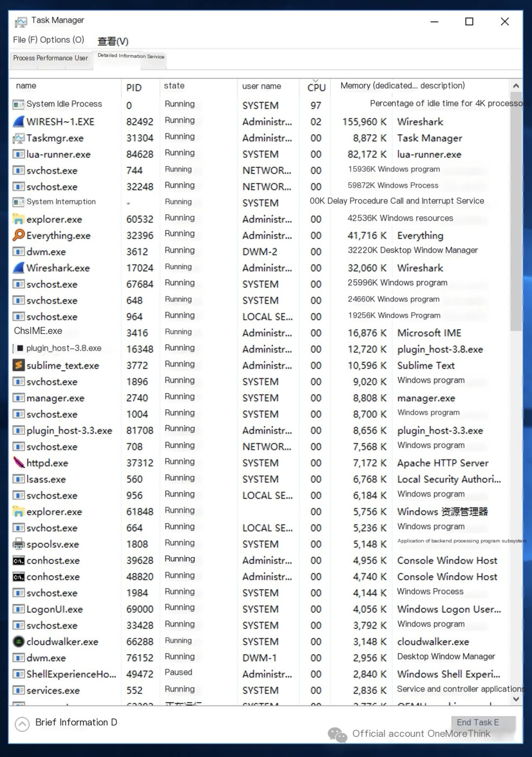
Task: Click the Paused state of ShellExperienceHost
Action: [x=178, y=672]
